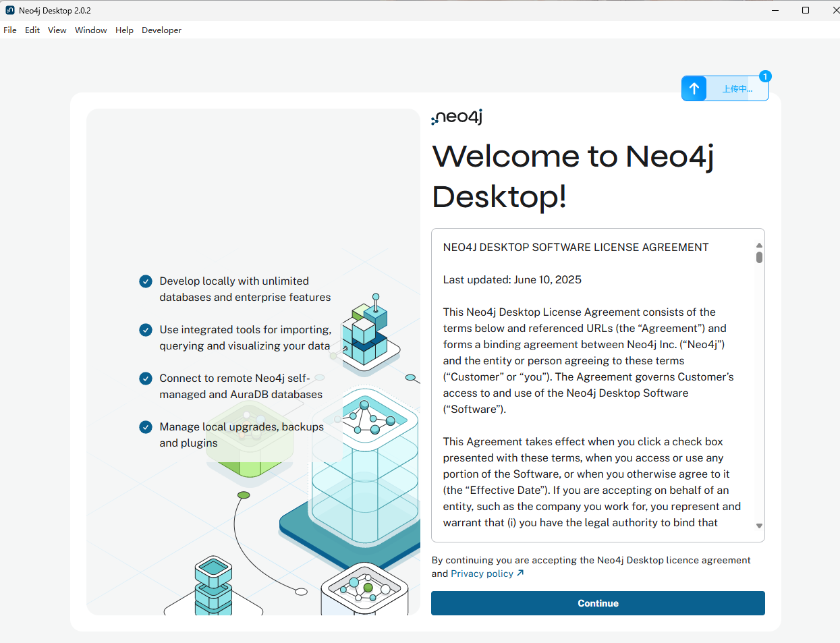
Task: Click the 'Welcome to Neo4j Desktop!' heading
Action: [x=573, y=177]
